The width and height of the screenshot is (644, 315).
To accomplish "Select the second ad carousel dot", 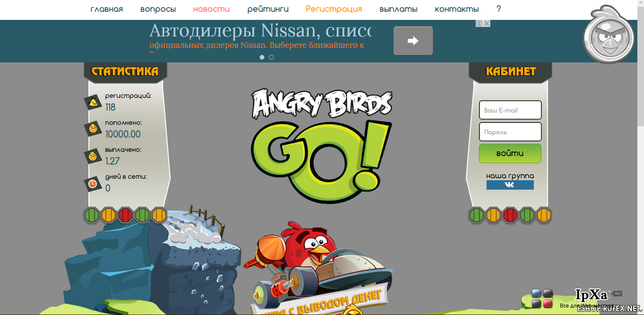I will 271,57.
